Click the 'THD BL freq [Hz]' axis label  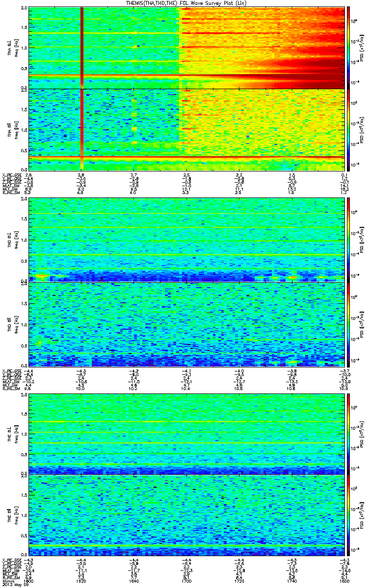[12, 240]
